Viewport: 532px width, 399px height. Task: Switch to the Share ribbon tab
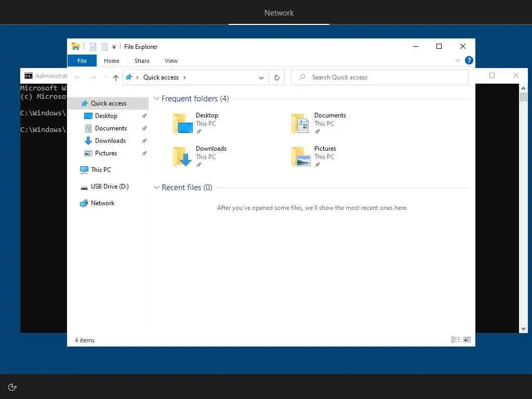click(x=142, y=61)
